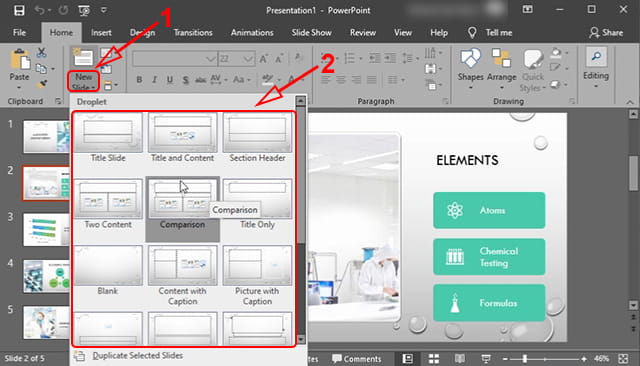The width and height of the screenshot is (640, 366).
Task: Switch to Reading View icon
Action: pyautogui.click(x=460, y=359)
